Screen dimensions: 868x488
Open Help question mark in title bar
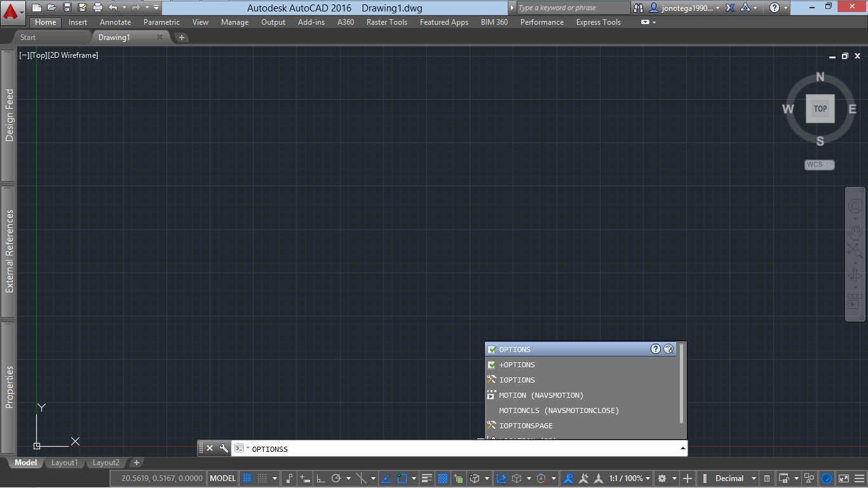[774, 8]
